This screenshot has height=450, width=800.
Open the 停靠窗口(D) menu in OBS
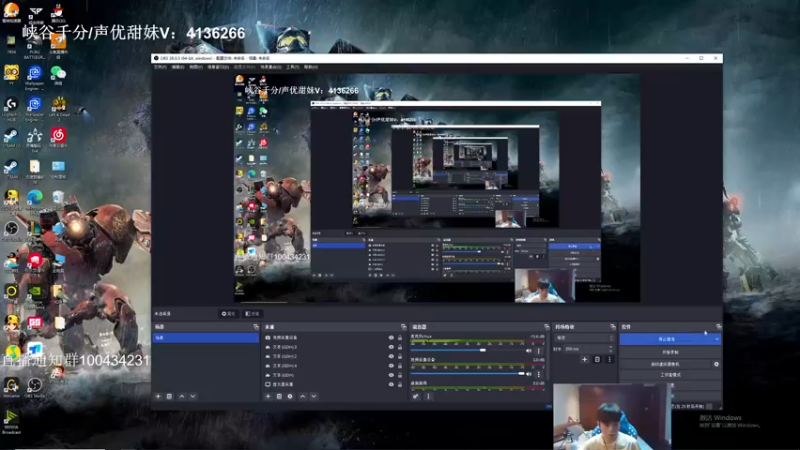point(218,67)
